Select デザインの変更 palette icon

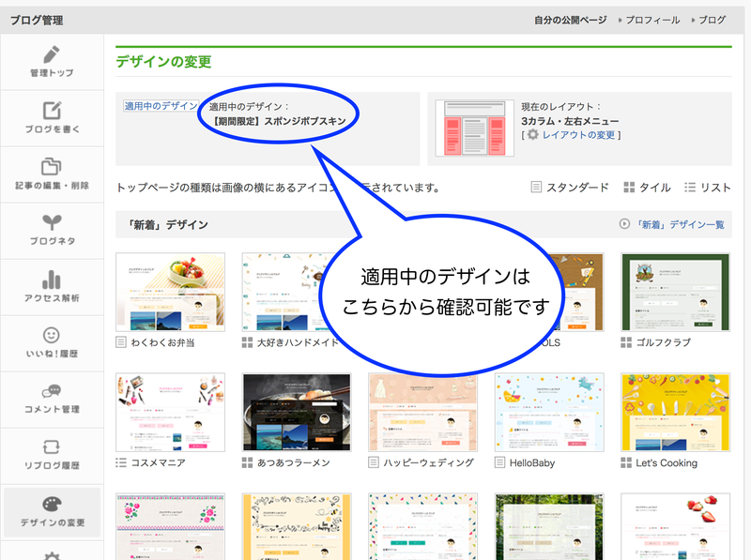[52, 504]
